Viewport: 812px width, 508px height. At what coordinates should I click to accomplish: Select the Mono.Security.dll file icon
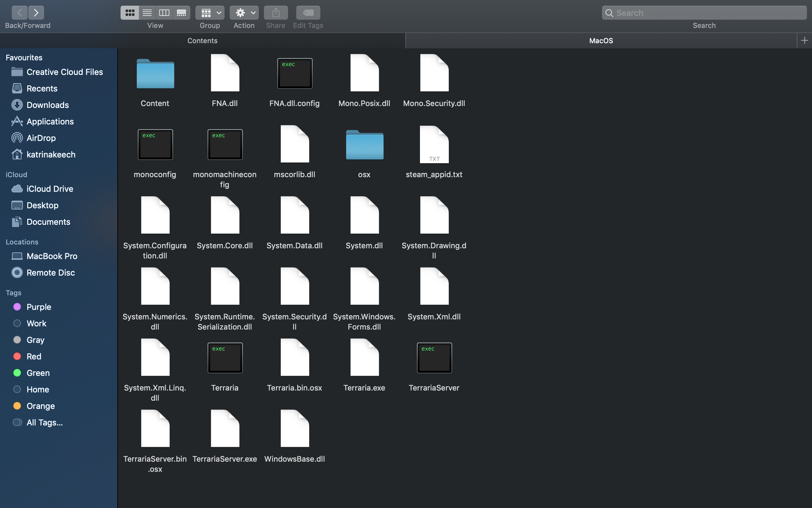434,73
